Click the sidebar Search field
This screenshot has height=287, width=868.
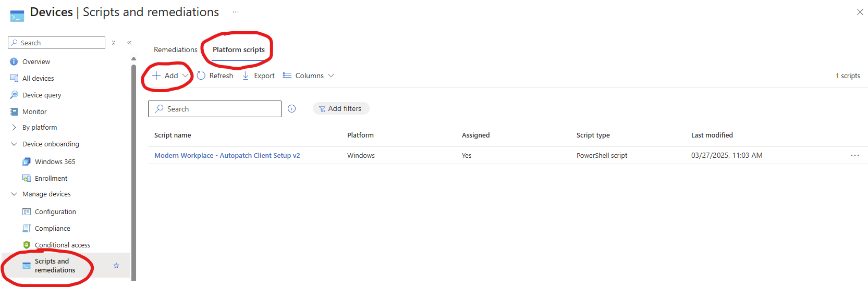[x=56, y=43]
